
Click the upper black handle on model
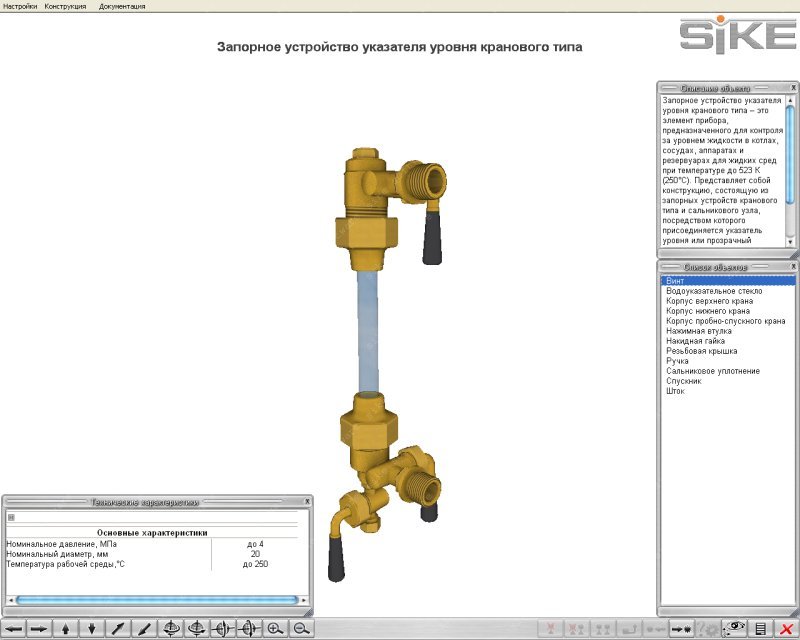432,237
